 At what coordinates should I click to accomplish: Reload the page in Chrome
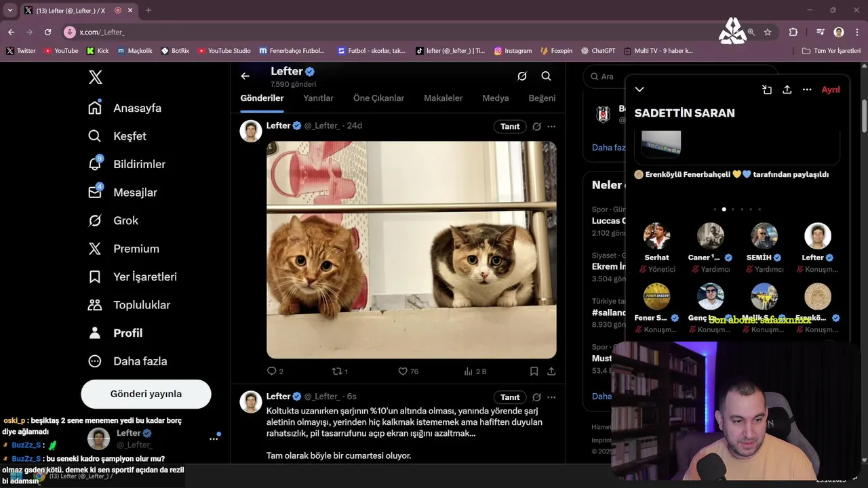[47, 32]
